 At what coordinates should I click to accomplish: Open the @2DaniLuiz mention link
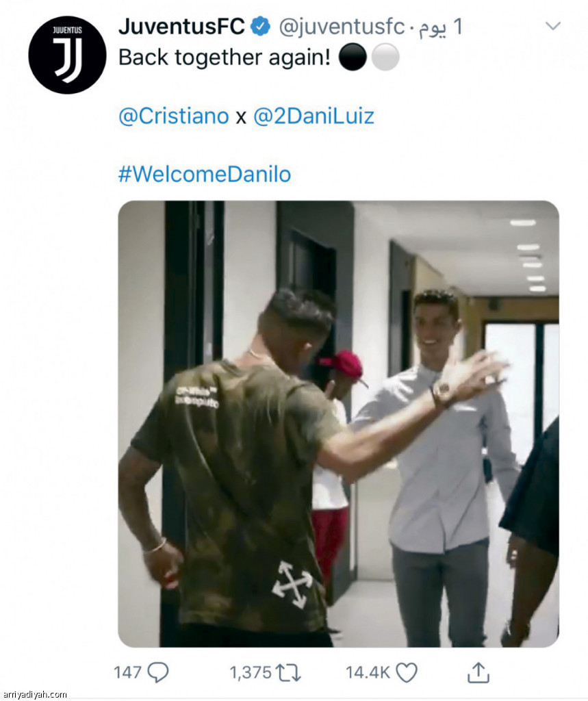[x=314, y=116]
